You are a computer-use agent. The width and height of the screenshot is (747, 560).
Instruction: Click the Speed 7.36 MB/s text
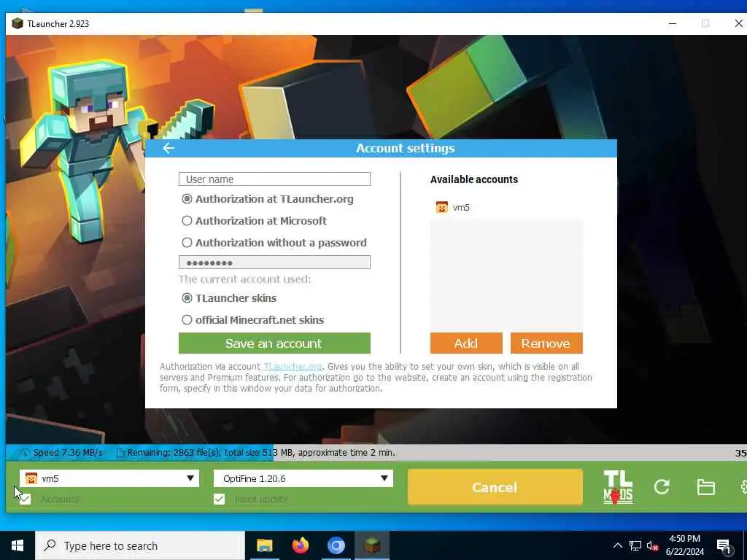[68, 453]
